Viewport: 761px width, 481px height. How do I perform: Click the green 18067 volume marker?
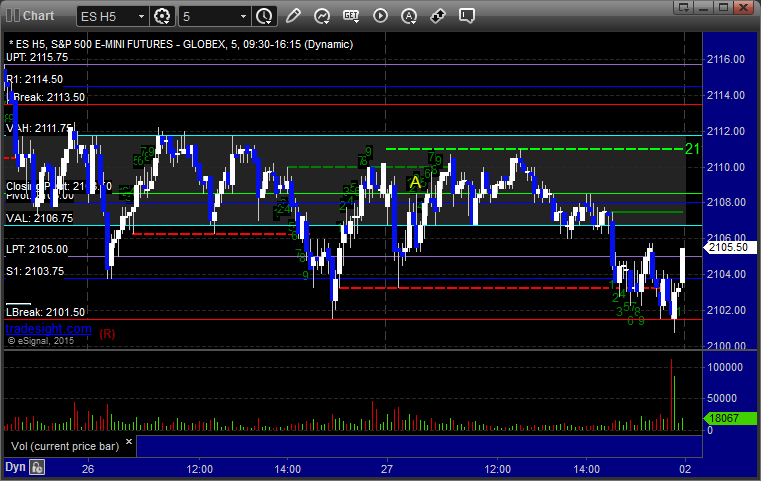coord(730,418)
